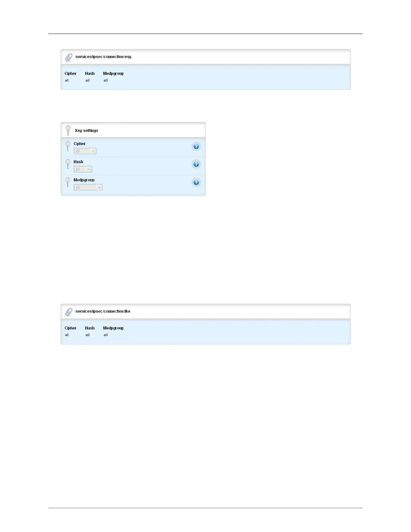Click the key icon beside Modpgroup setting
Image resolution: width=411 pixels, height=532 pixels.
pyautogui.click(x=68, y=182)
